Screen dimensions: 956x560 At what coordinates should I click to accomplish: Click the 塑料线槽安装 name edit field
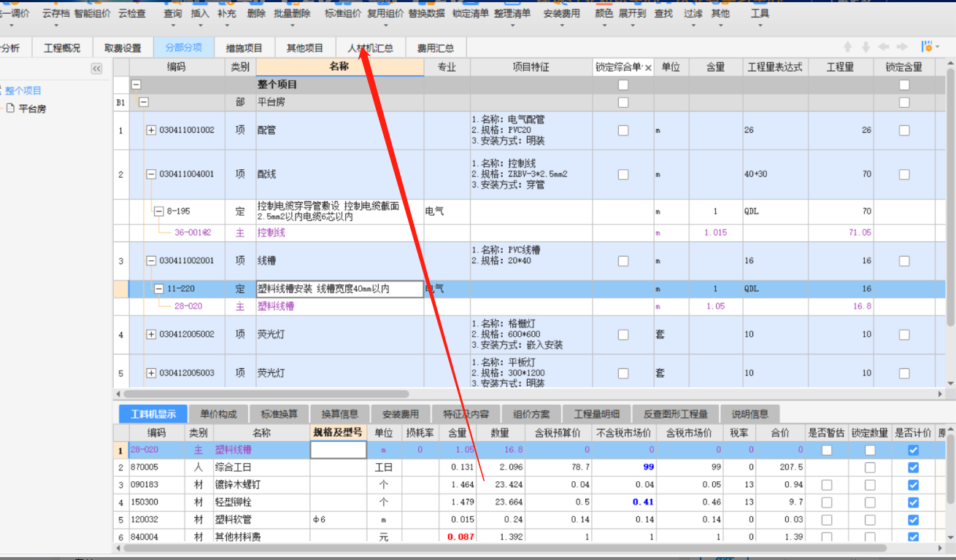[x=339, y=289]
